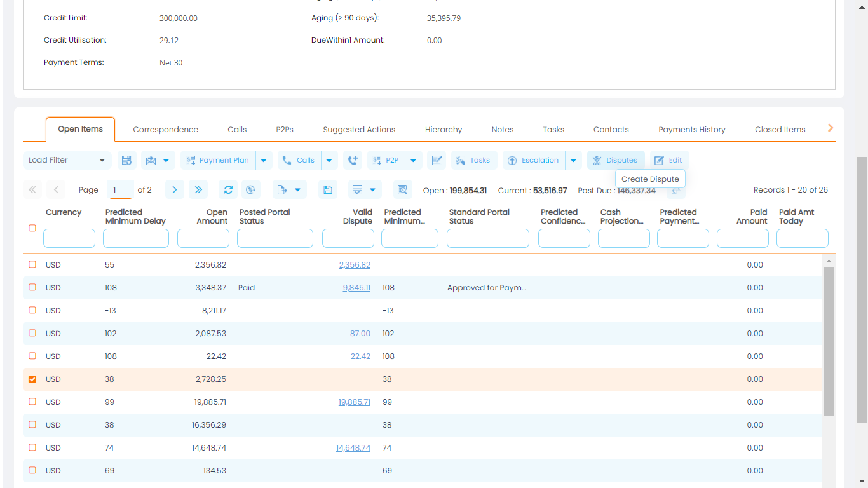Select the Disputes tool in the toolbar
Viewport: 868px width, 488px height.
[615, 160]
